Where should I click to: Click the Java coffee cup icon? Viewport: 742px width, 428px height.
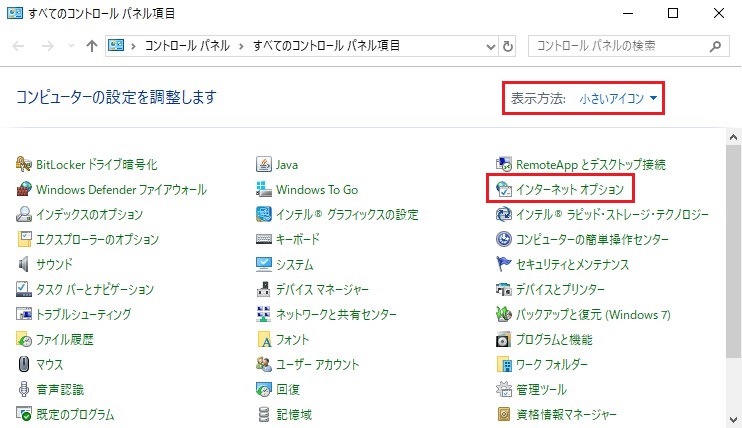(x=264, y=164)
